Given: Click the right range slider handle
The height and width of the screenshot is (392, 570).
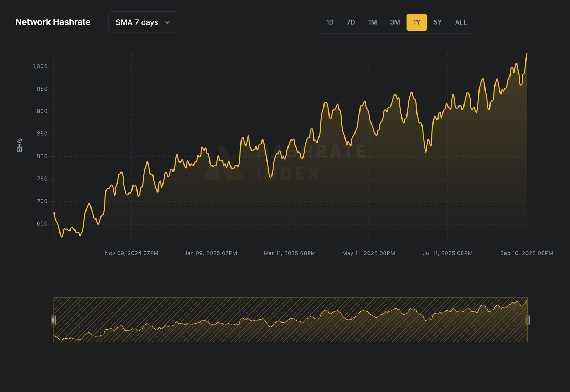Looking at the screenshot, I should 527,320.
